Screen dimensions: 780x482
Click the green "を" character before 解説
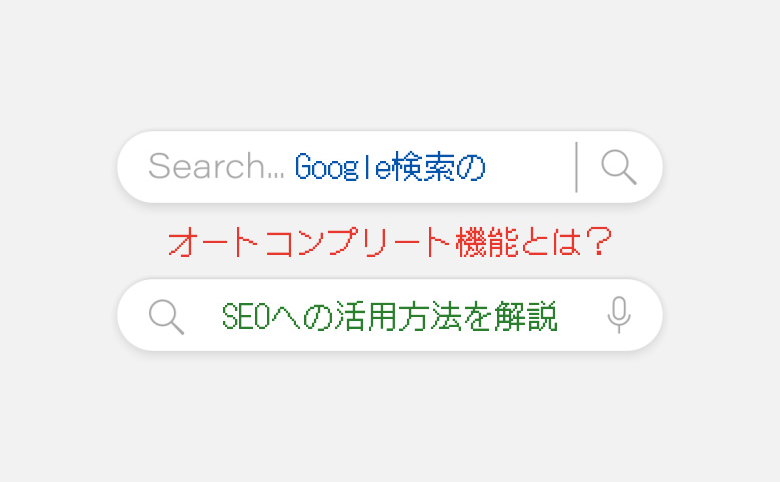(478, 317)
